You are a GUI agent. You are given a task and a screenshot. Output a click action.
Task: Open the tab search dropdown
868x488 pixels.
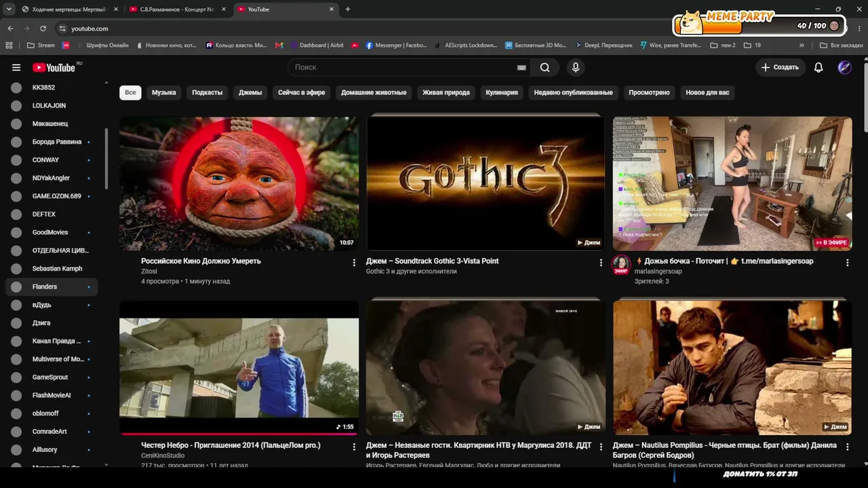[x=9, y=9]
